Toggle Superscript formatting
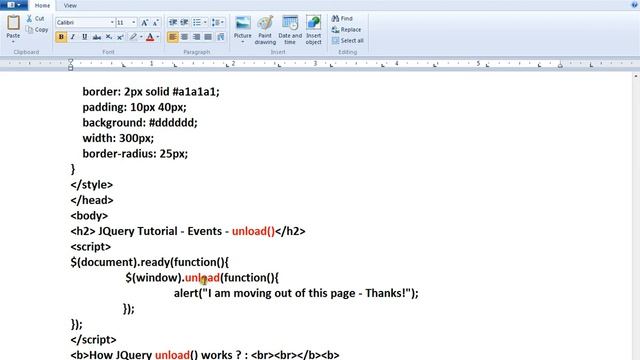The image size is (640, 360). coord(120,37)
